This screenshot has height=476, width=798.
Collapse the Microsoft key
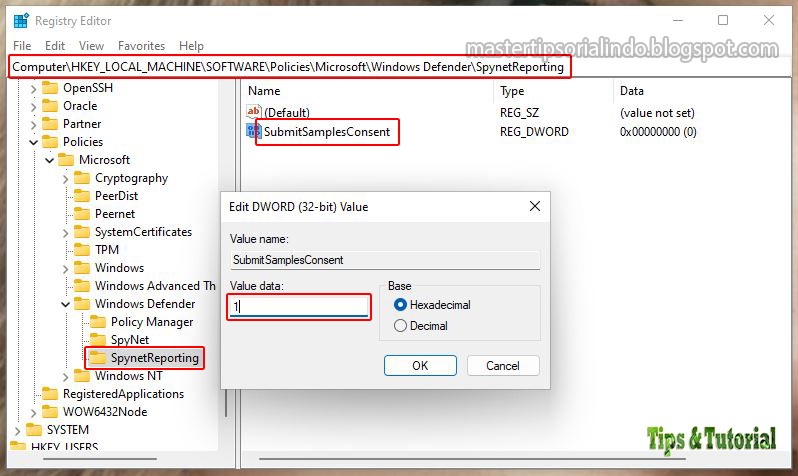(49, 160)
